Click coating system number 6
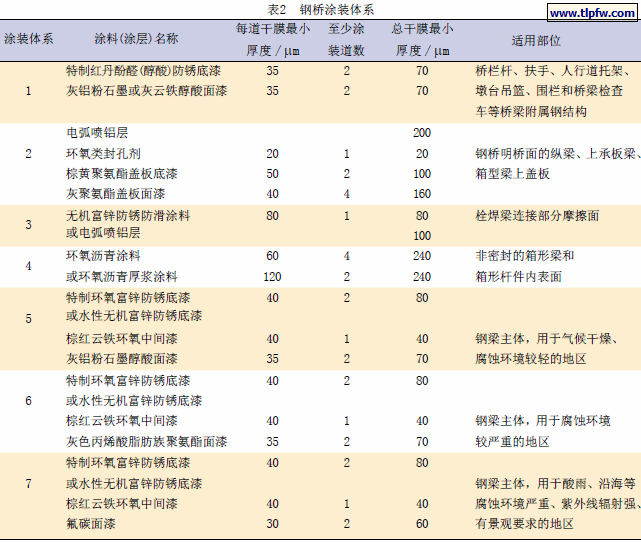 coord(28,401)
